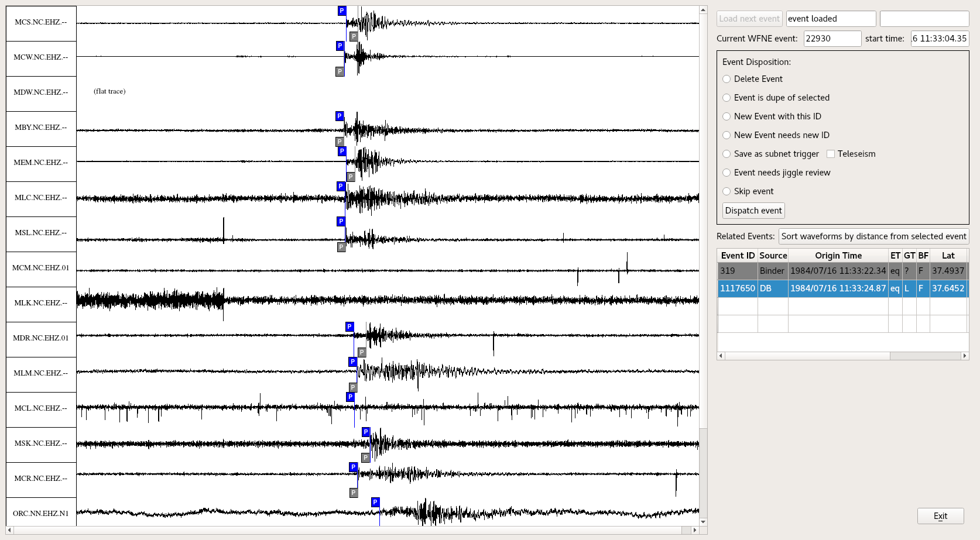Click the start time field

pyautogui.click(x=940, y=39)
